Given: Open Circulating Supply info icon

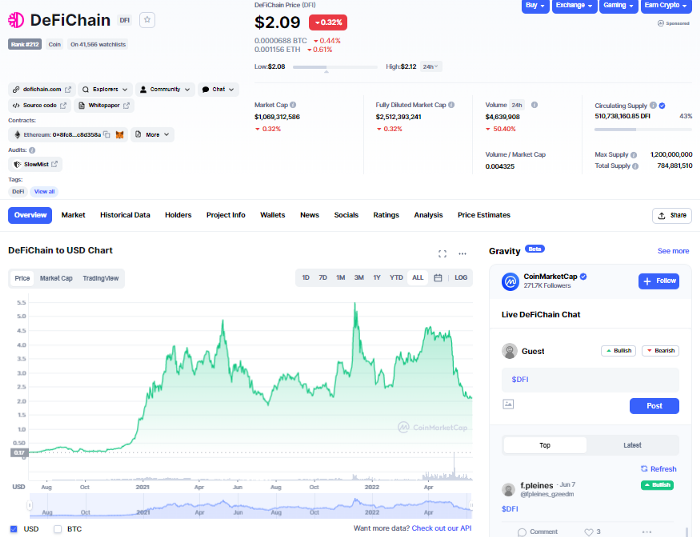Looking at the screenshot, I should click(x=653, y=105).
